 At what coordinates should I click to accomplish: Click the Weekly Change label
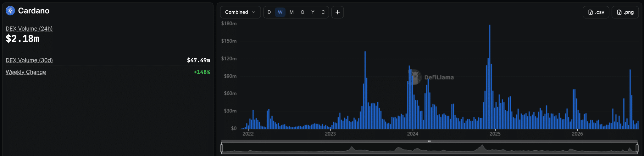pos(26,72)
